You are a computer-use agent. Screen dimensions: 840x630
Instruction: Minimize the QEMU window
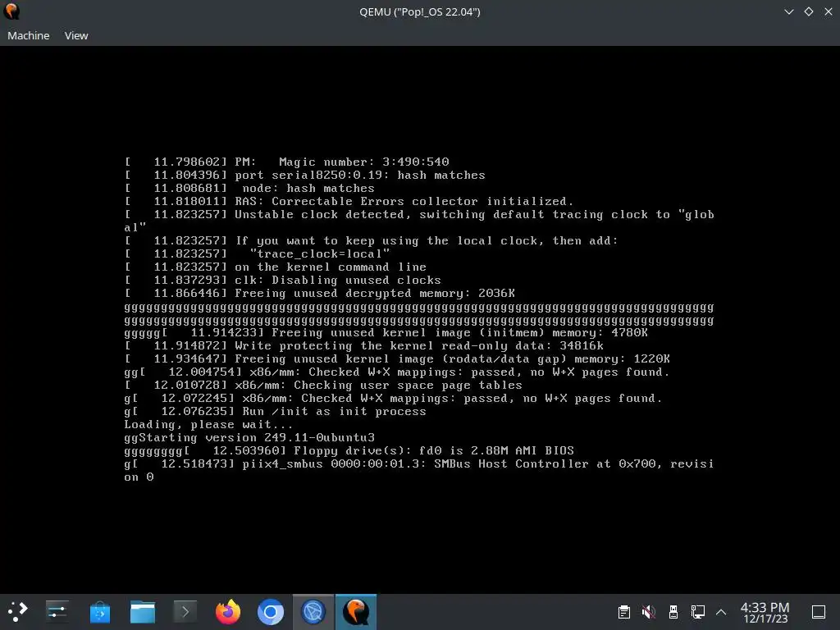(788, 11)
